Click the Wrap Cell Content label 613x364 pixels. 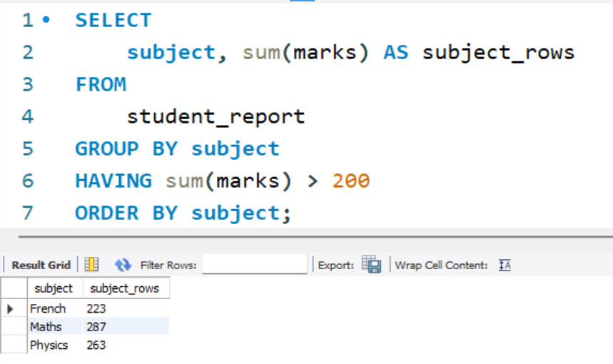coord(441,265)
